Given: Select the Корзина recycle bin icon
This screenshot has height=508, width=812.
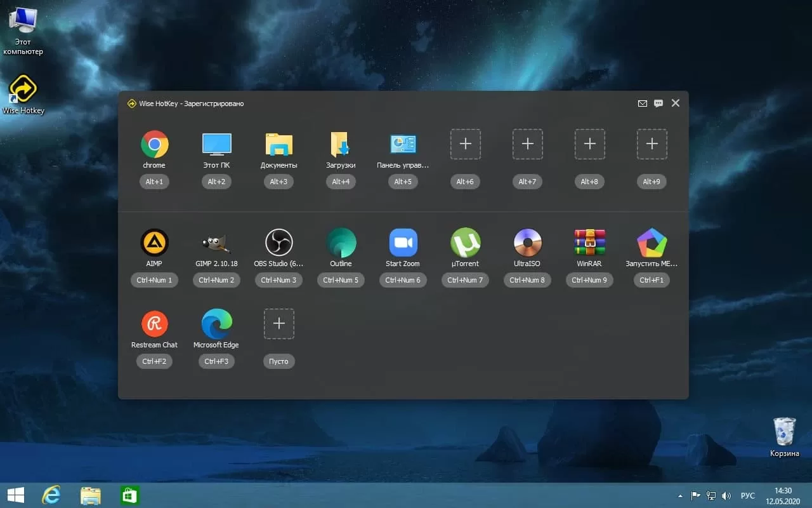Looking at the screenshot, I should point(785,437).
